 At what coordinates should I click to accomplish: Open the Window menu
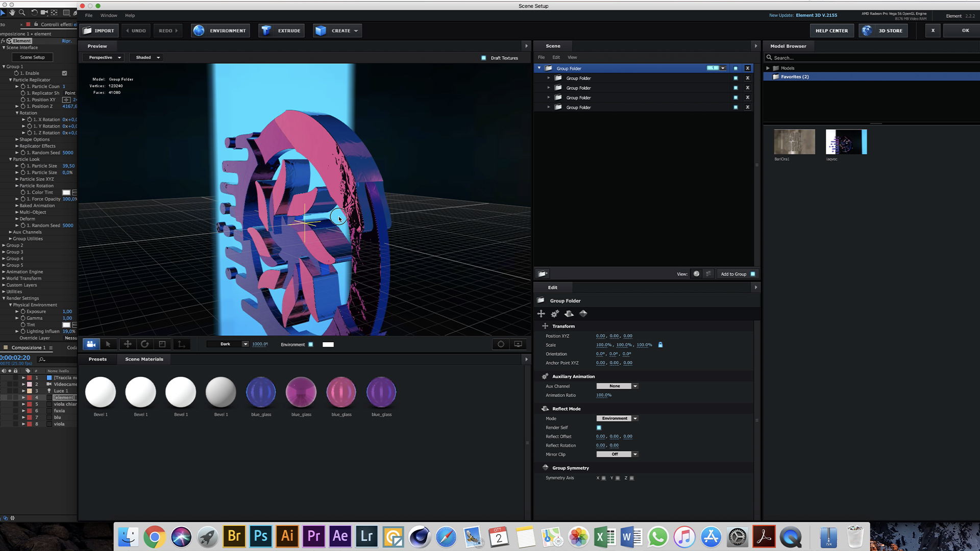[x=109, y=15]
